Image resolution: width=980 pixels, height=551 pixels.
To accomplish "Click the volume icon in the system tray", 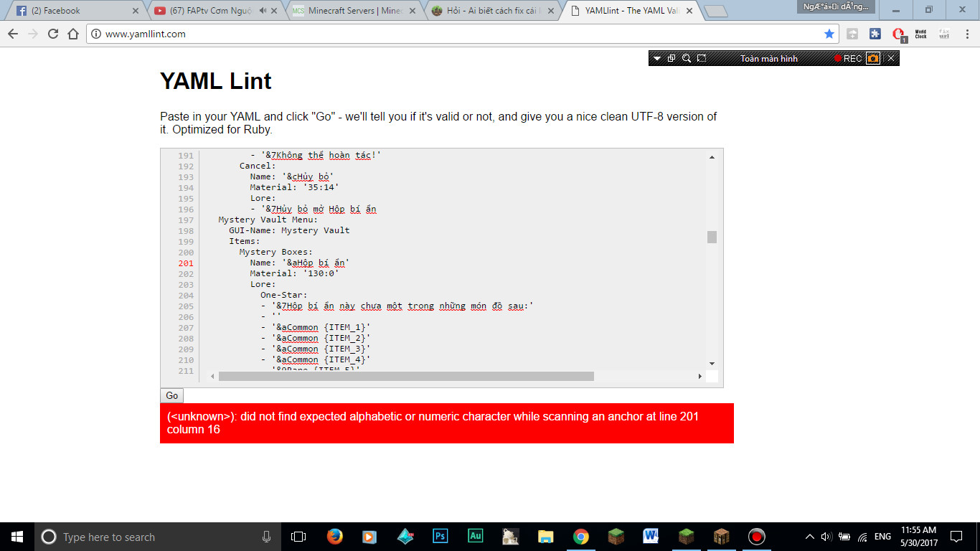I will coord(826,537).
